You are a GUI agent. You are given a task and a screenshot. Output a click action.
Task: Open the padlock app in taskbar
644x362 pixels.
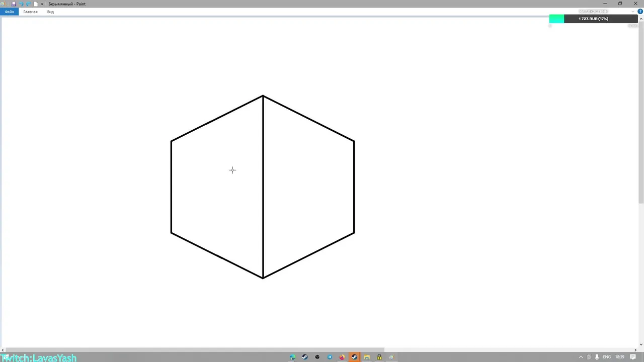[x=379, y=357]
